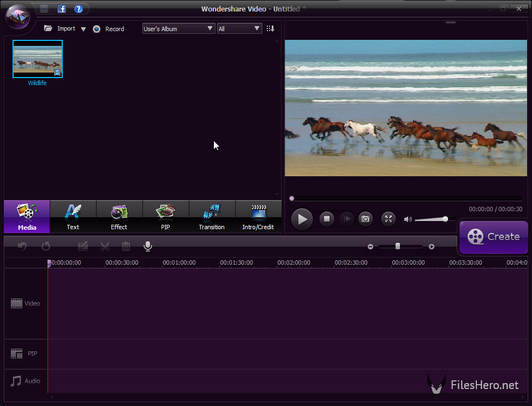Open the help question mark icon
Viewport: 532px width, 406px height.
click(79, 9)
